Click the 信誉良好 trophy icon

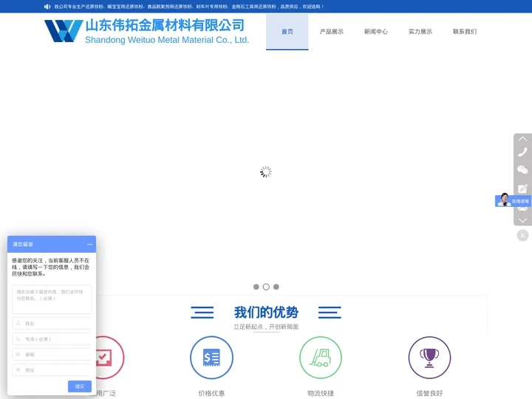pos(429,358)
